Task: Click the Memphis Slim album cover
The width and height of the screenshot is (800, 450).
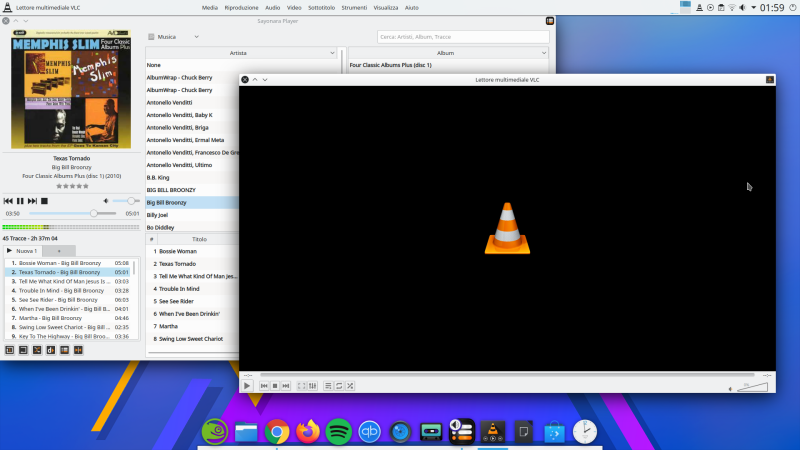Action: pyautogui.click(x=71, y=89)
